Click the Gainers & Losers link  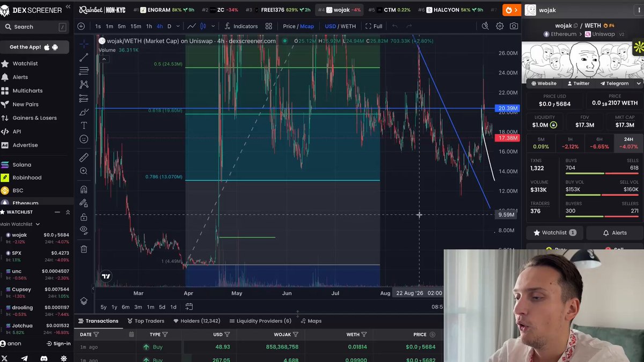34,118
